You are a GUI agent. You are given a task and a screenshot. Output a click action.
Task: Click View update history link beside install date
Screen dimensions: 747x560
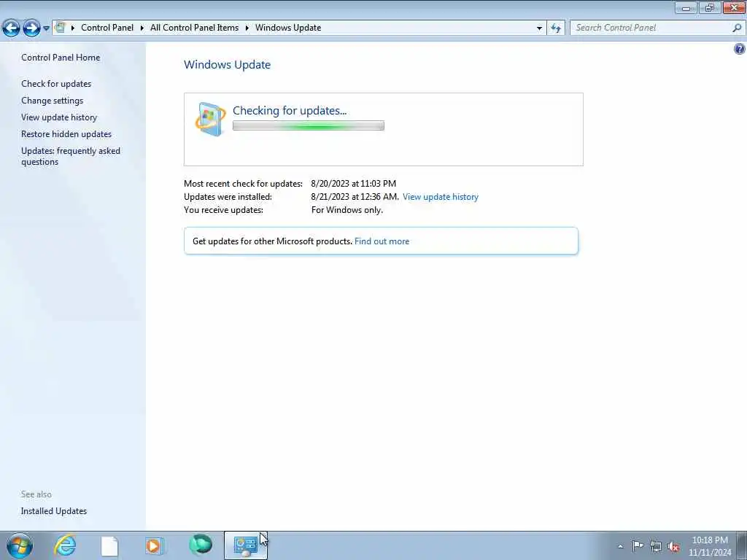(x=440, y=197)
